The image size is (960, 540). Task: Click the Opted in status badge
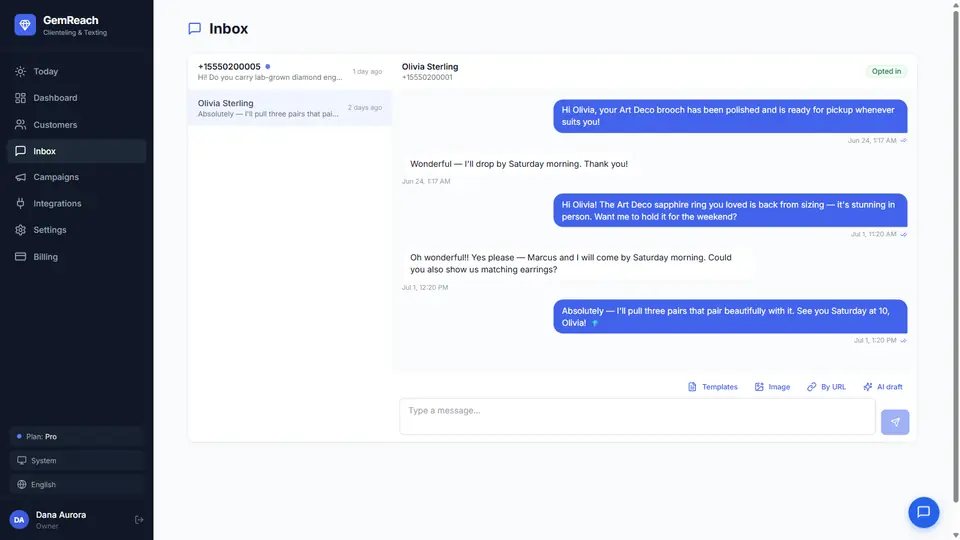coord(886,72)
